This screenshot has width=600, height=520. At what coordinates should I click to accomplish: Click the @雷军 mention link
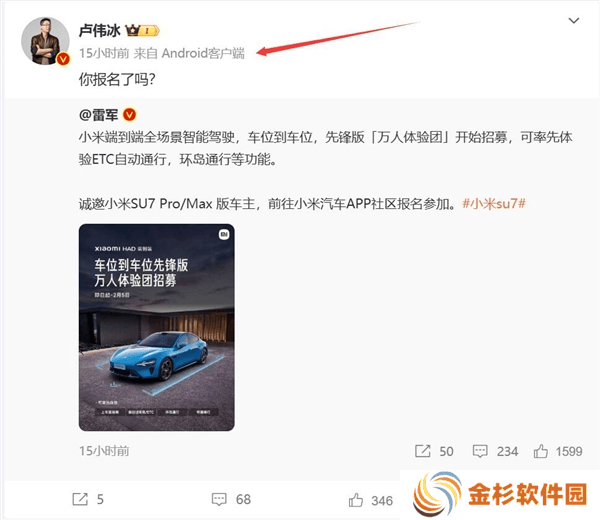pos(98,114)
